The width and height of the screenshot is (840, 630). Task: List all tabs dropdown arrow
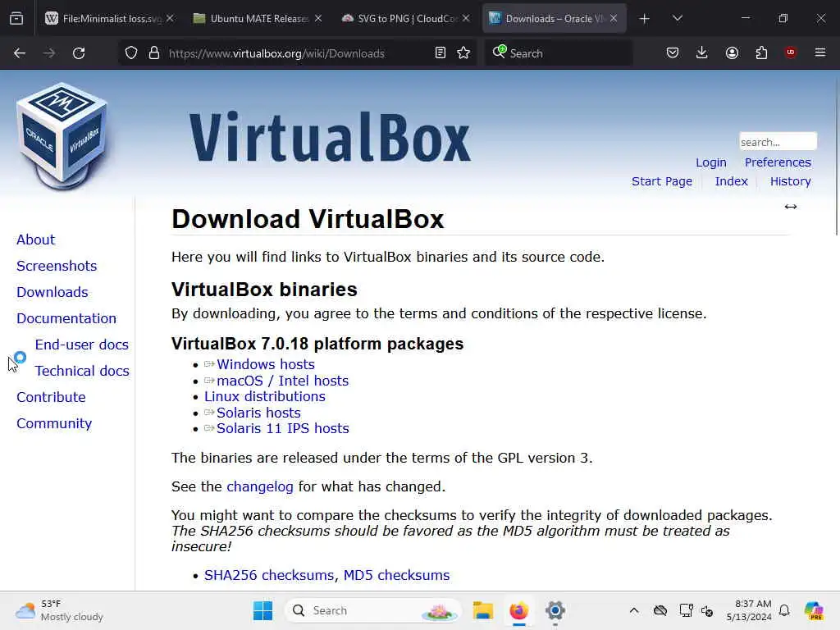pyautogui.click(x=678, y=18)
